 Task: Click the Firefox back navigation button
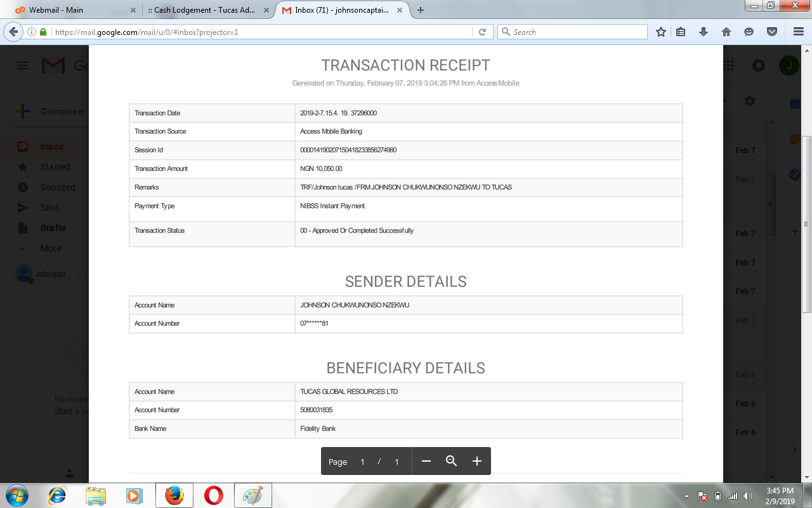(x=13, y=32)
